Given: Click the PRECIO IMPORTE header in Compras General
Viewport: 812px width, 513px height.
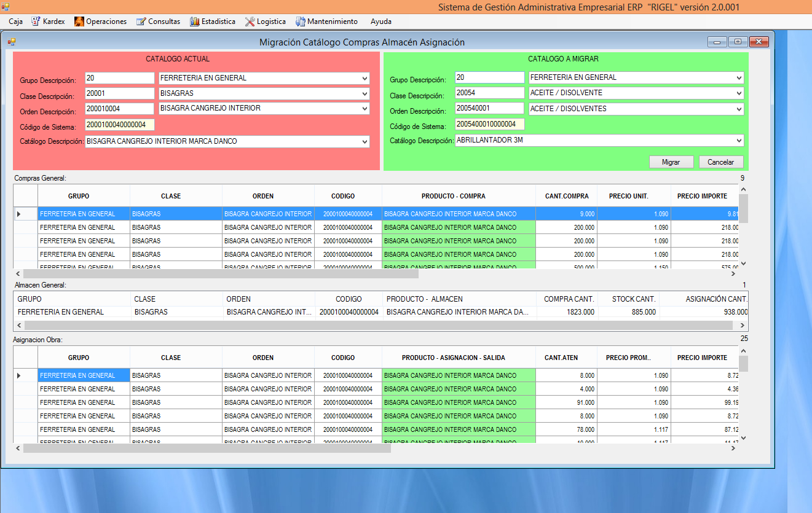Looking at the screenshot, I should tap(704, 196).
